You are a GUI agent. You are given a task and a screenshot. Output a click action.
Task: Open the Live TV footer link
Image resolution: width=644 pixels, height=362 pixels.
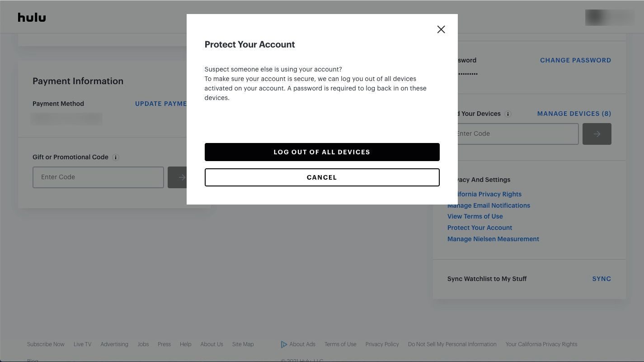[82, 344]
